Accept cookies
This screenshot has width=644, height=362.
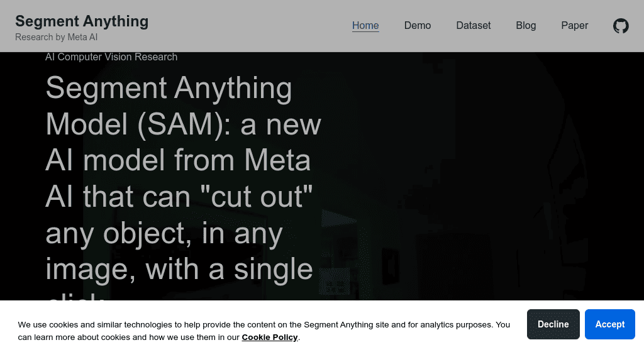click(610, 324)
